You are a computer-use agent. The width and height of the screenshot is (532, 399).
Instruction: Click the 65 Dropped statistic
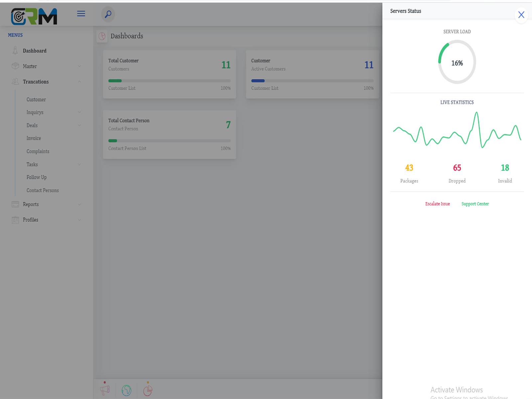457,173
